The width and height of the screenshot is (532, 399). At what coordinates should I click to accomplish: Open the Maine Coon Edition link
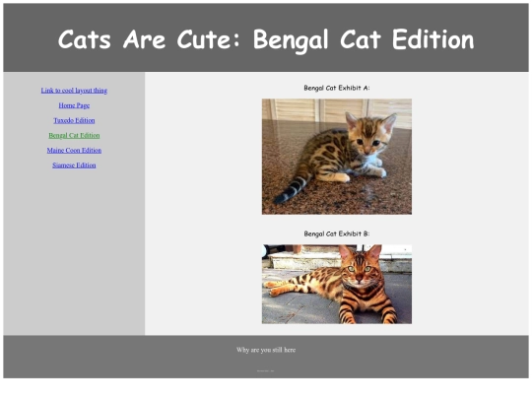coord(74,150)
